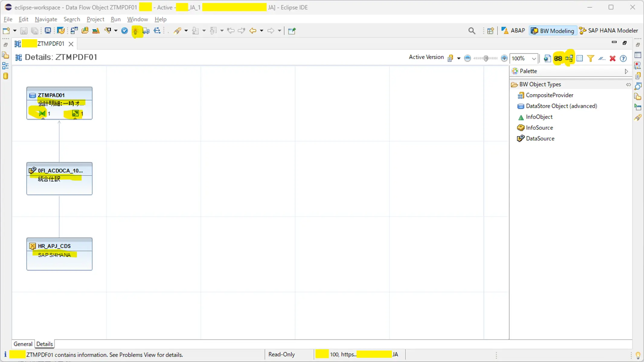The image size is (644, 362).
Task: Open the Project menu
Action: pos(95,19)
